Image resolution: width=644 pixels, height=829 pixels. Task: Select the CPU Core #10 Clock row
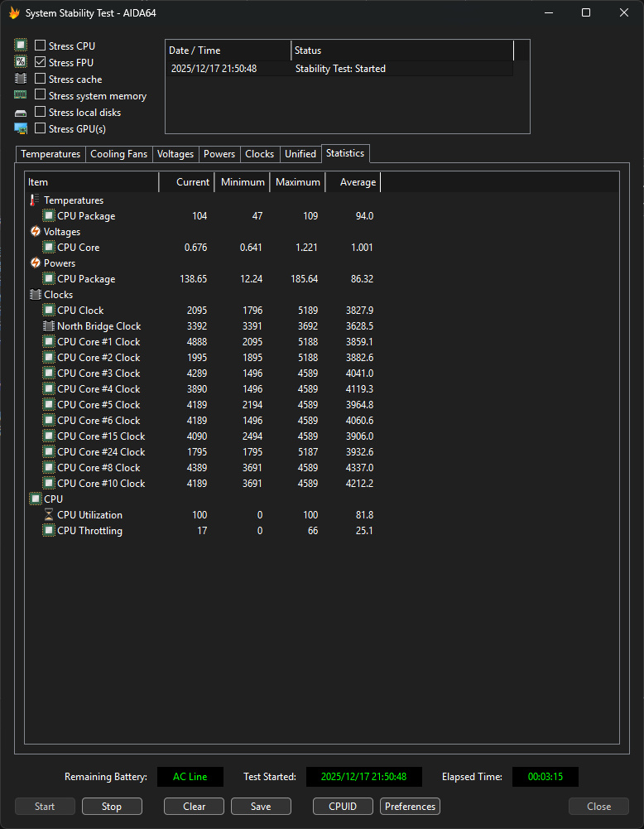click(x=202, y=483)
